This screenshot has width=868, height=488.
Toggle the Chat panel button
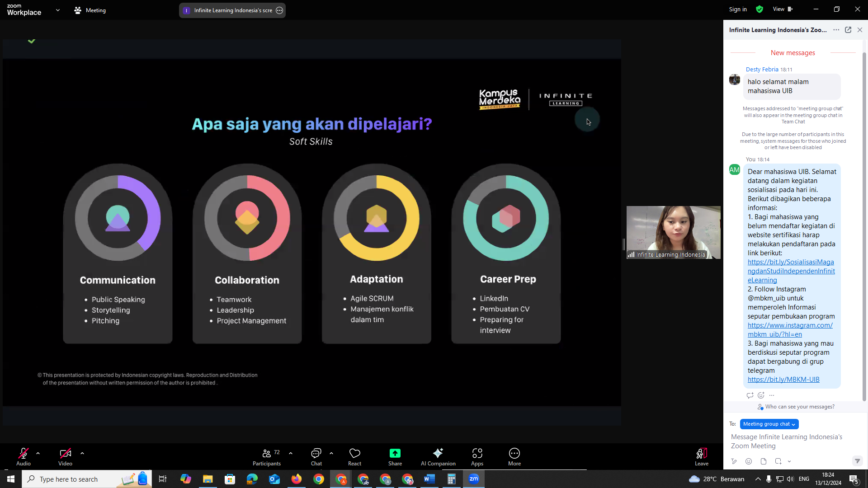point(316,454)
